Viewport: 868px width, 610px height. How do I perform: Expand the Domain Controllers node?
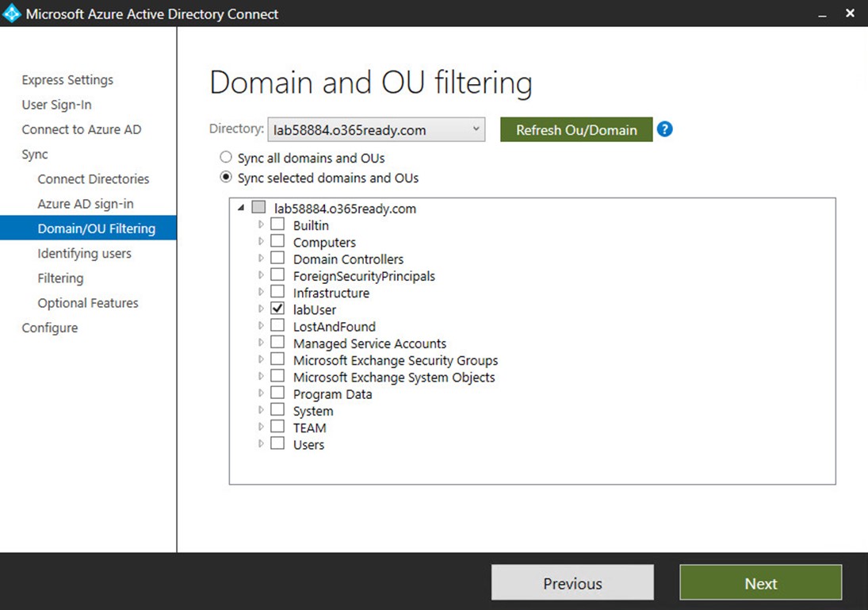pos(261,258)
